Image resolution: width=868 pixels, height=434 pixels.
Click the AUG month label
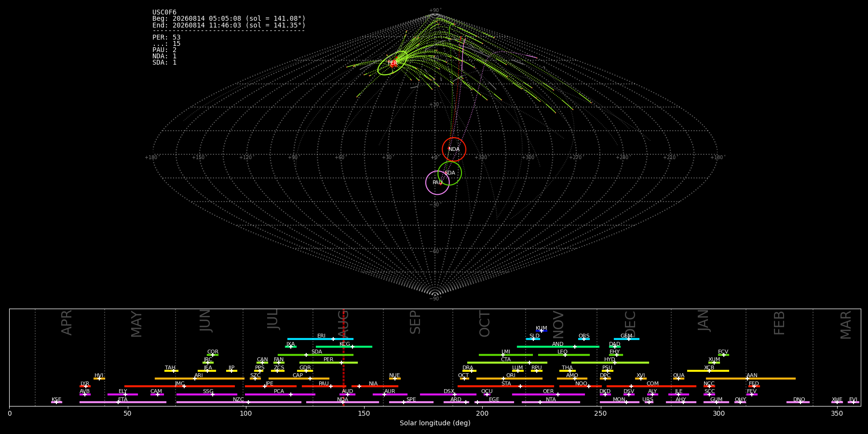tap(343, 324)
